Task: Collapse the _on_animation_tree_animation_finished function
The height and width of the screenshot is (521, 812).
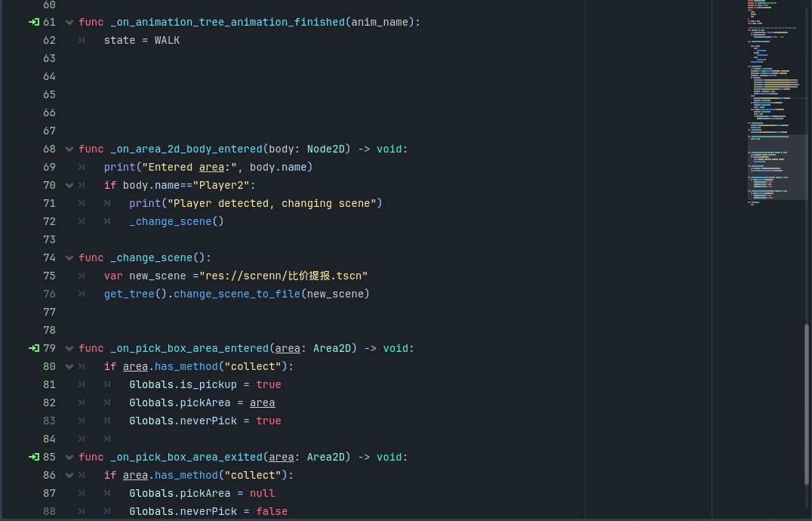Action: click(x=69, y=22)
